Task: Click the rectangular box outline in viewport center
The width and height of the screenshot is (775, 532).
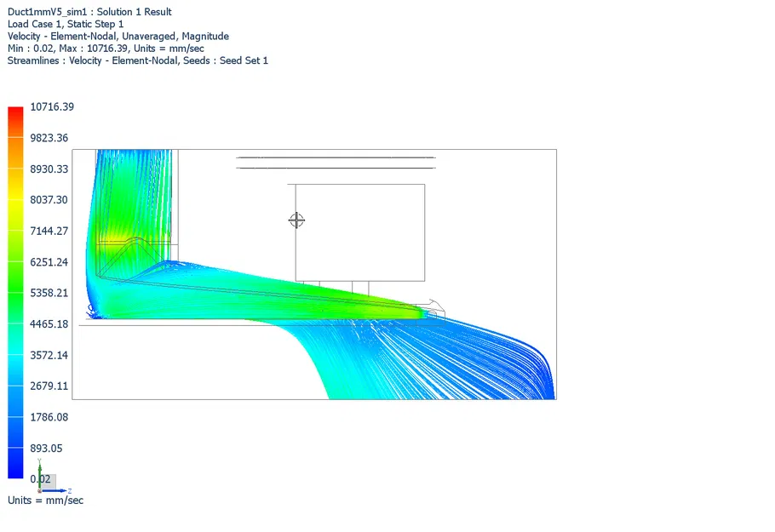Action: click(x=359, y=232)
